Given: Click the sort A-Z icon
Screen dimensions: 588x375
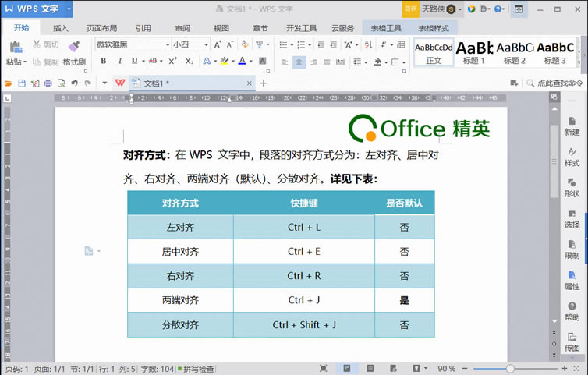Looking at the screenshot, I should (368, 44).
